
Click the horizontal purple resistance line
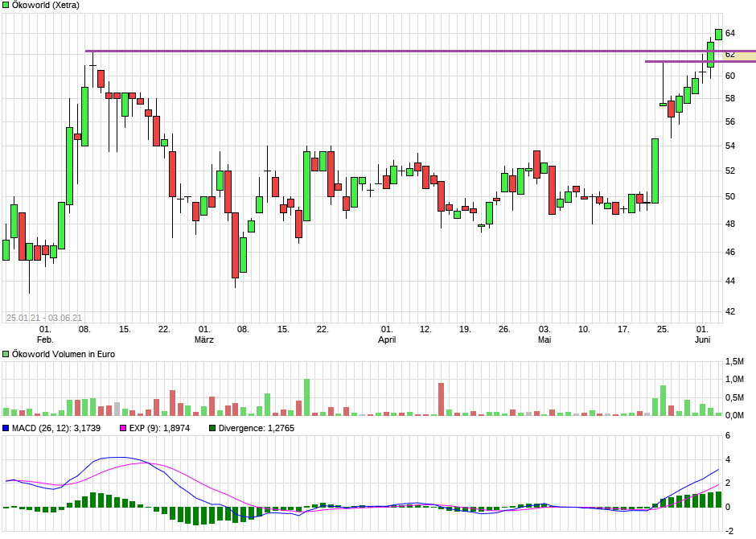coord(322,51)
